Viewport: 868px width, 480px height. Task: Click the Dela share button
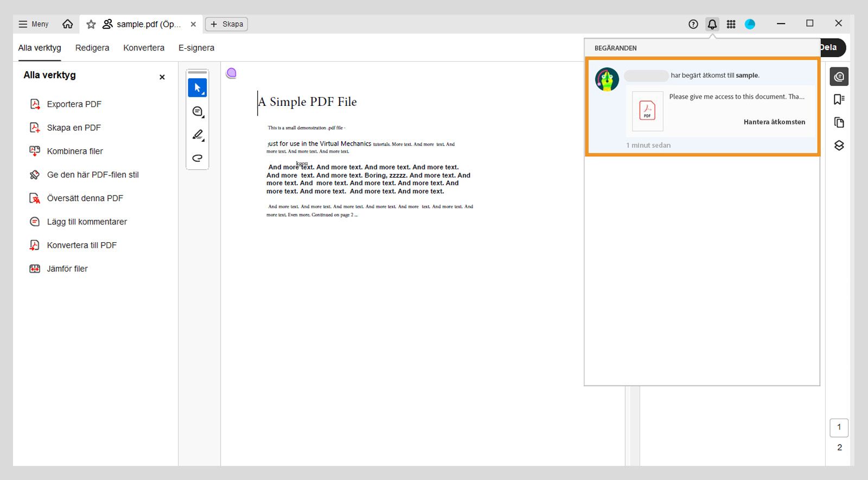pos(832,48)
